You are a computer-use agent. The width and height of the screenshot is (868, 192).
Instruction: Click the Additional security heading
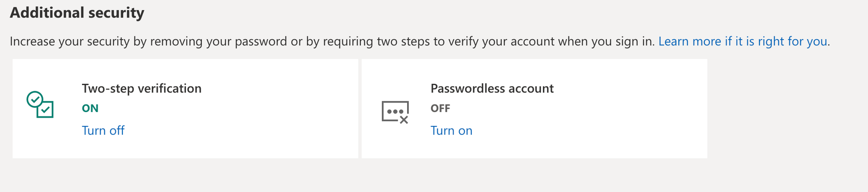pos(77,13)
